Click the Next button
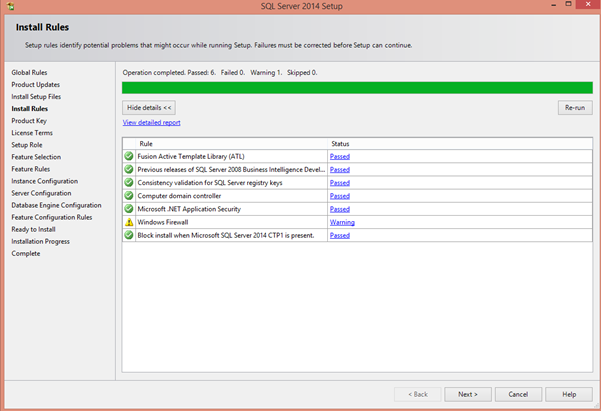 pos(468,394)
